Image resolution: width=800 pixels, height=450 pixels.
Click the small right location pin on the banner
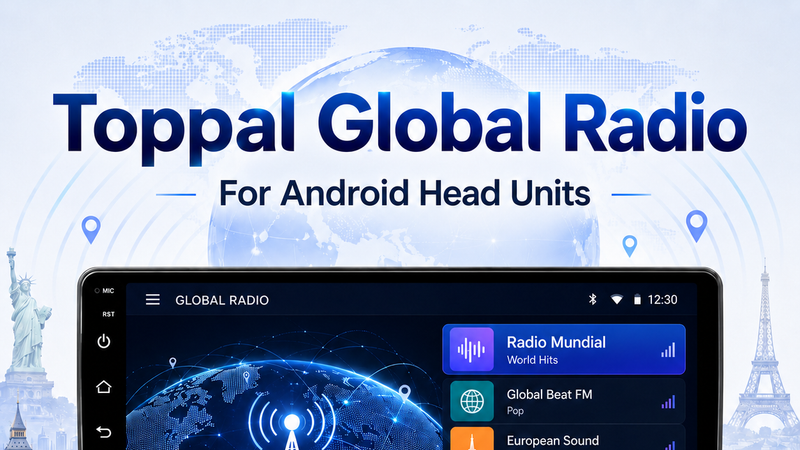coord(630,246)
